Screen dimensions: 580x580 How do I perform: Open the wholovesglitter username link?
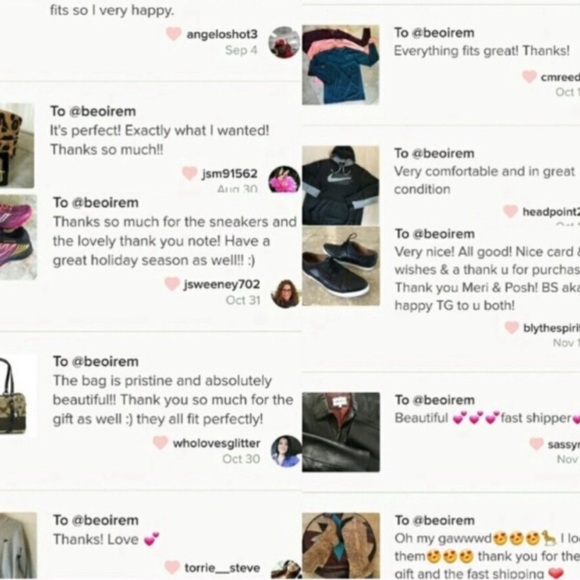click(x=216, y=443)
